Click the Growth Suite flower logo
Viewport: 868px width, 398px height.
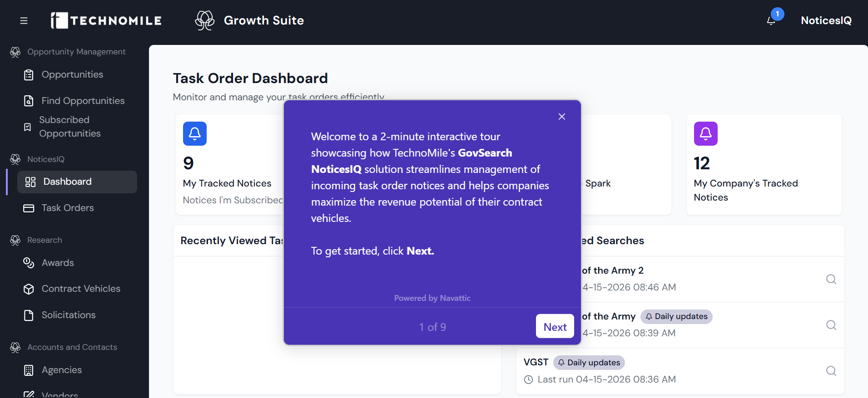(205, 20)
